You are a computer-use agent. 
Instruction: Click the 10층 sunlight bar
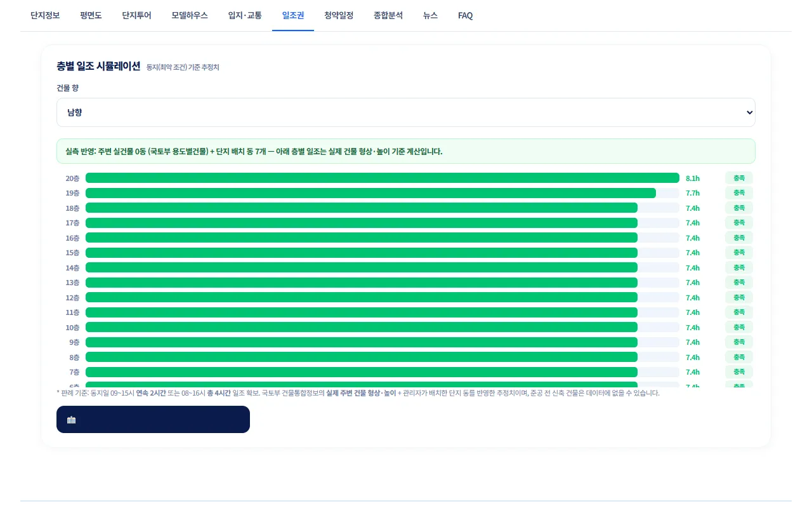tap(383, 327)
